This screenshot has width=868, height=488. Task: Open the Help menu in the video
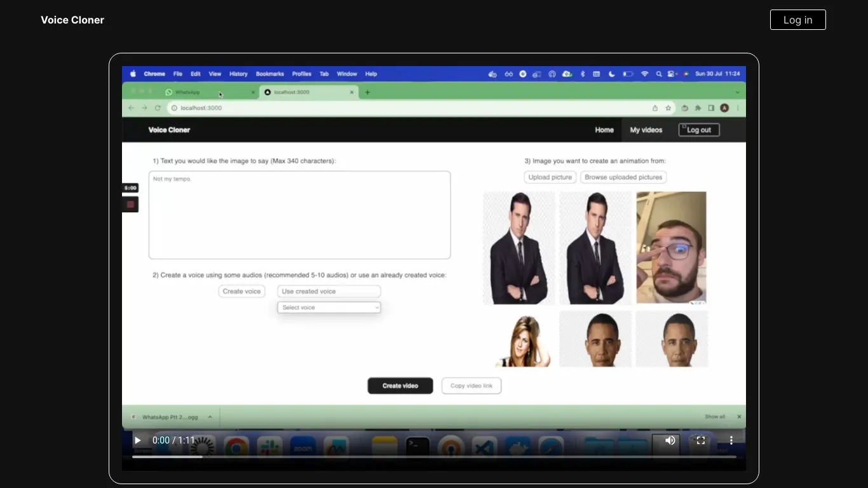(x=371, y=74)
